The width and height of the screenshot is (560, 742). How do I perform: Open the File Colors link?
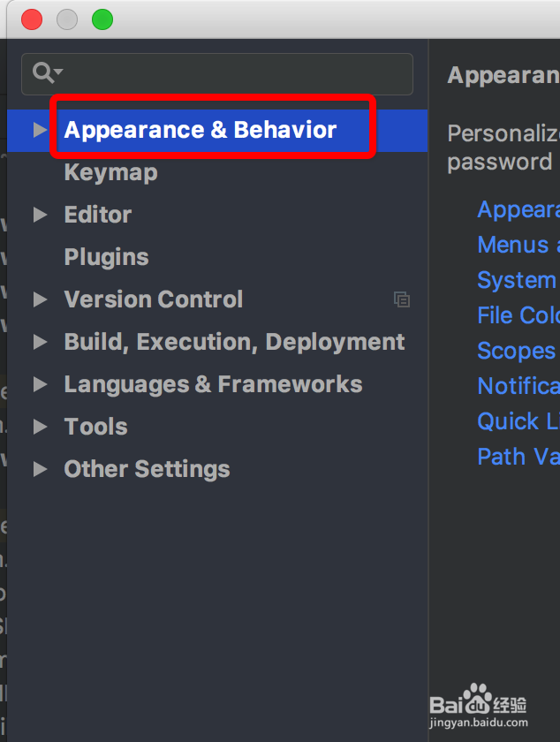(518, 315)
